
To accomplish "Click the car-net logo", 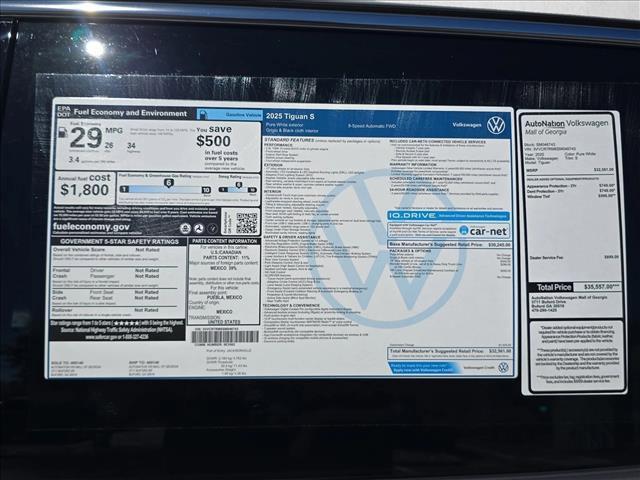I will click(483, 231).
